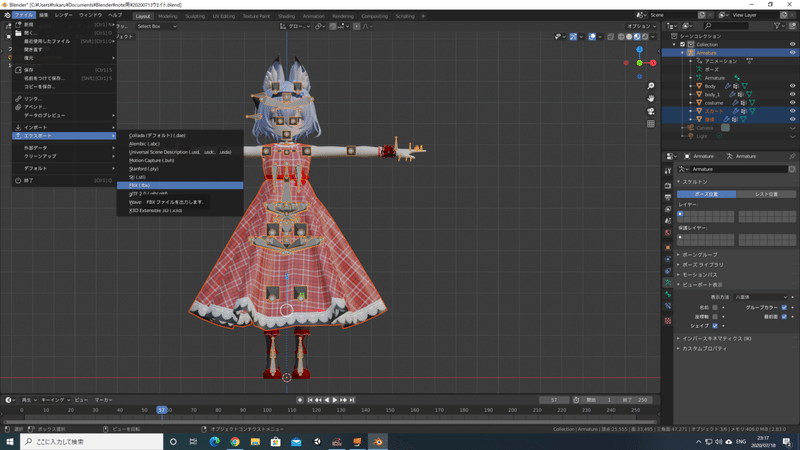Switch to the Sculpting workspace tab
This screenshot has width=800, height=450.
click(x=195, y=16)
